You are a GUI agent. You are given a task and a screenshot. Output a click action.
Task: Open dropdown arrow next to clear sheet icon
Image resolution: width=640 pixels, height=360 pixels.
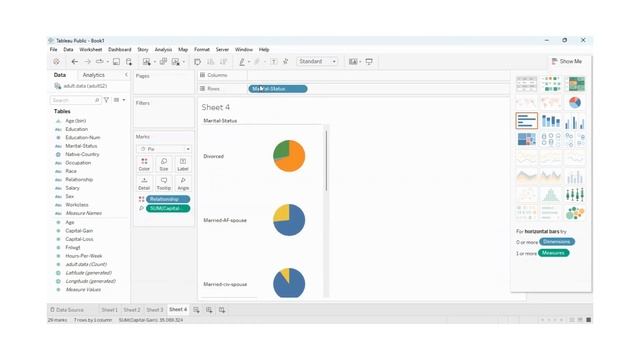184,62
